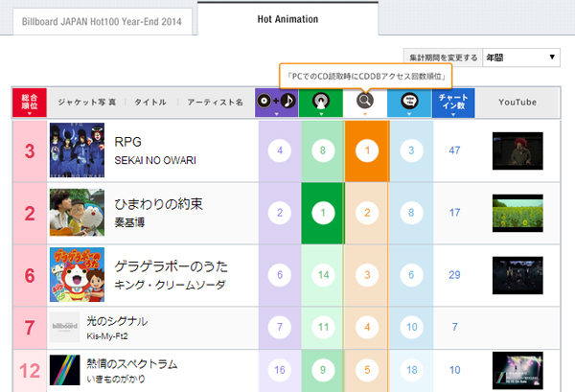The width and height of the screenshot is (575, 392).
Task: Click the 熱情のスペクトラム jacket image
Action: [x=77, y=371]
